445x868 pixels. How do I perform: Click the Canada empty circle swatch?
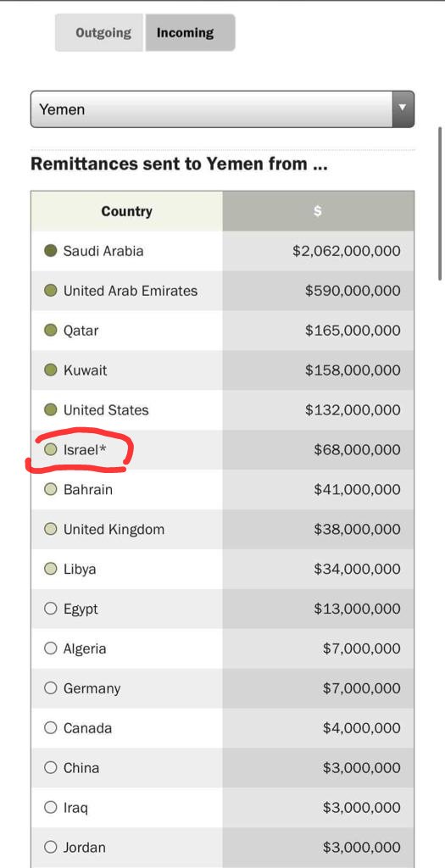coord(50,728)
